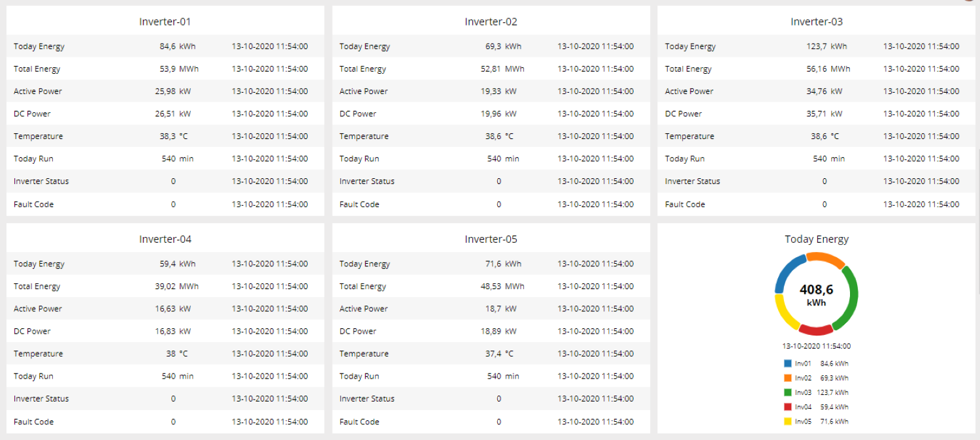980x440 pixels.
Task: Select Inverter-03 Total Energy value 56,16 MWh
Action: coord(828,69)
